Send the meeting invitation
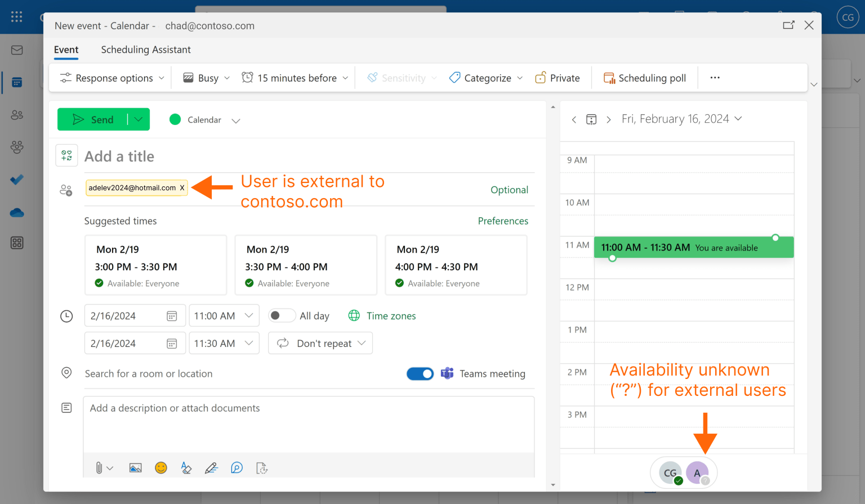This screenshot has height=504, width=865. 93,119
